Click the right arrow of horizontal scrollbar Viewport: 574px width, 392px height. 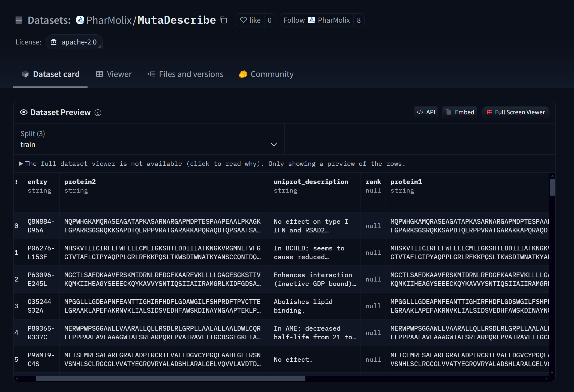tap(546, 379)
